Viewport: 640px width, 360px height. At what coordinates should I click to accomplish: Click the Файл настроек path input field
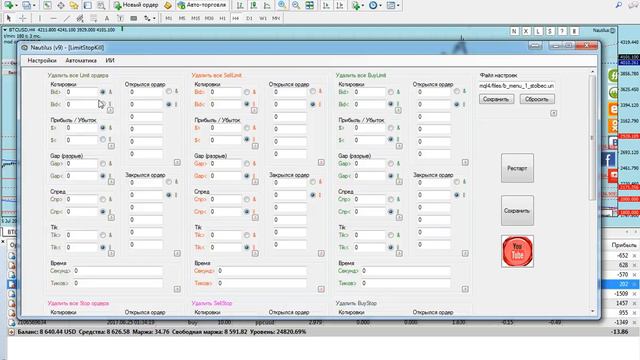[x=517, y=86]
